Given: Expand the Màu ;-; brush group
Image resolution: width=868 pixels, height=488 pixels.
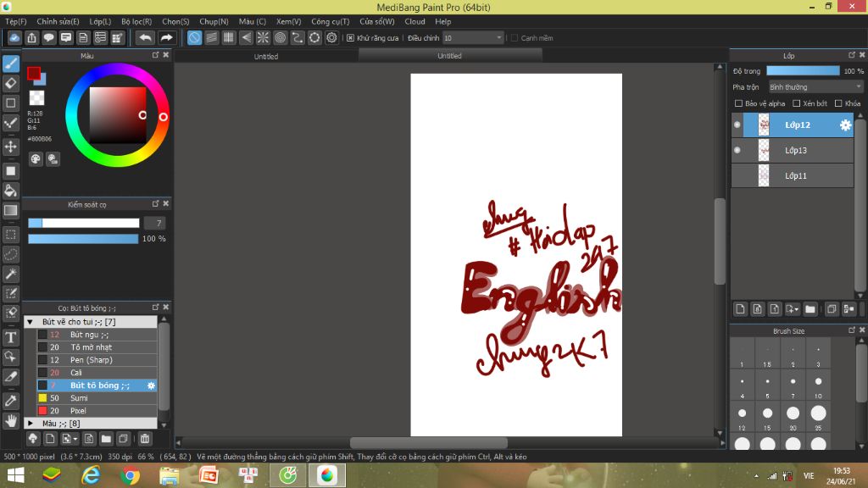Looking at the screenshot, I should click(x=31, y=424).
